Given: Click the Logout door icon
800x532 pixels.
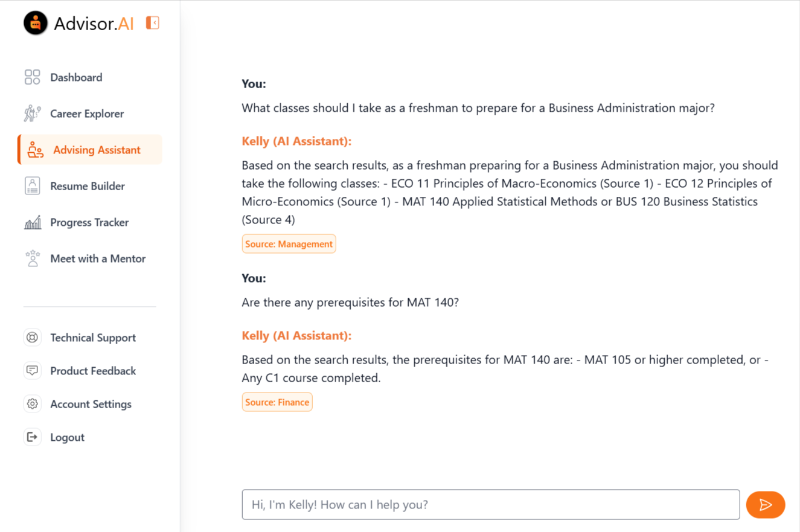Looking at the screenshot, I should (33, 437).
